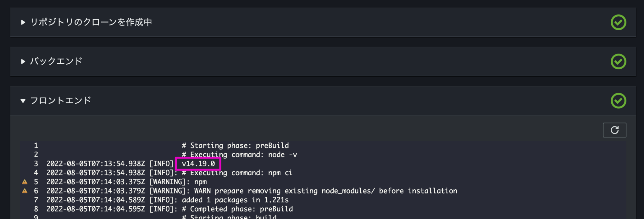Select the highlighted v14.19.0 version text

(x=198, y=164)
